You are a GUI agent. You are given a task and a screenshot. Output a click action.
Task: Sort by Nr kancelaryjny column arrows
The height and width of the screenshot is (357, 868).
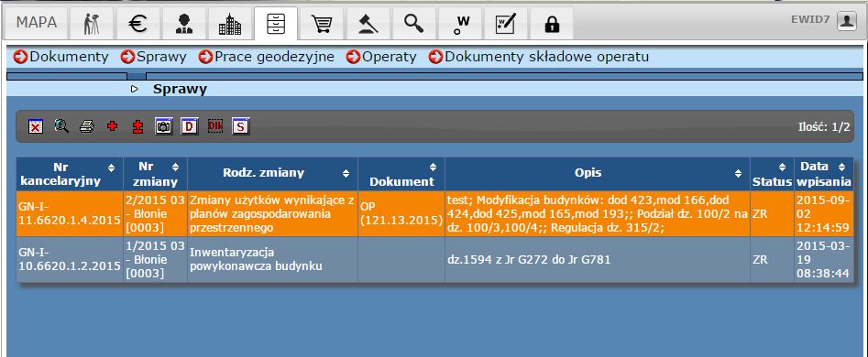pyautogui.click(x=112, y=167)
